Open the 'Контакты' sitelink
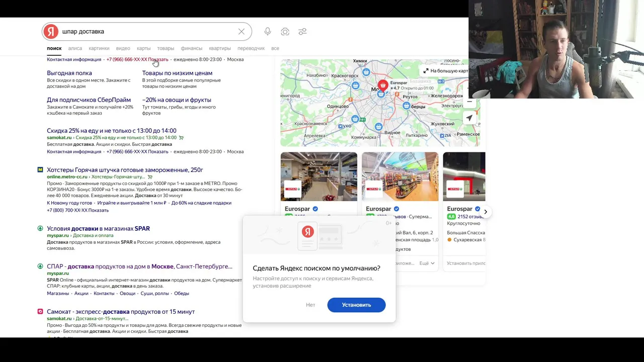Viewport: 644px width, 362px height. [104, 294]
